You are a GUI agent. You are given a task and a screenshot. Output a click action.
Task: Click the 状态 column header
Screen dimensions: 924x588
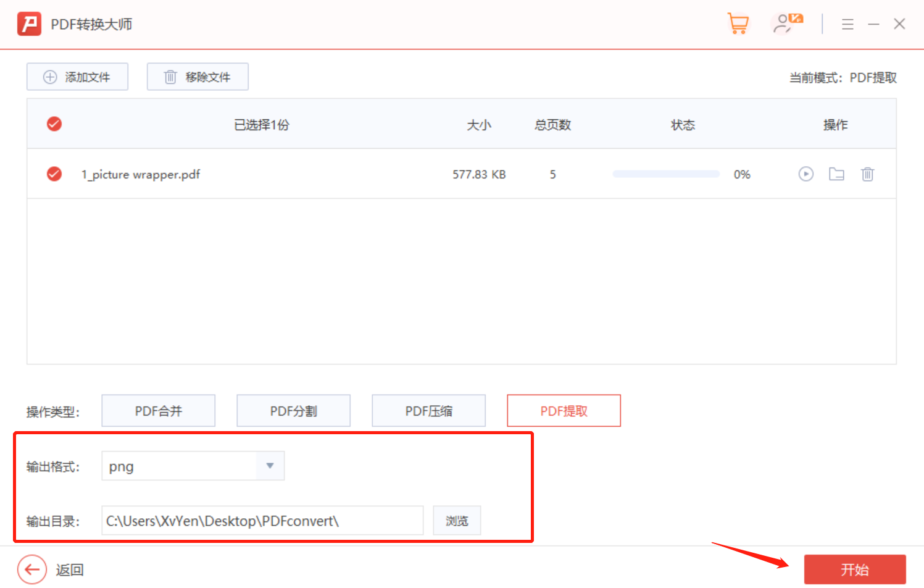click(x=683, y=125)
